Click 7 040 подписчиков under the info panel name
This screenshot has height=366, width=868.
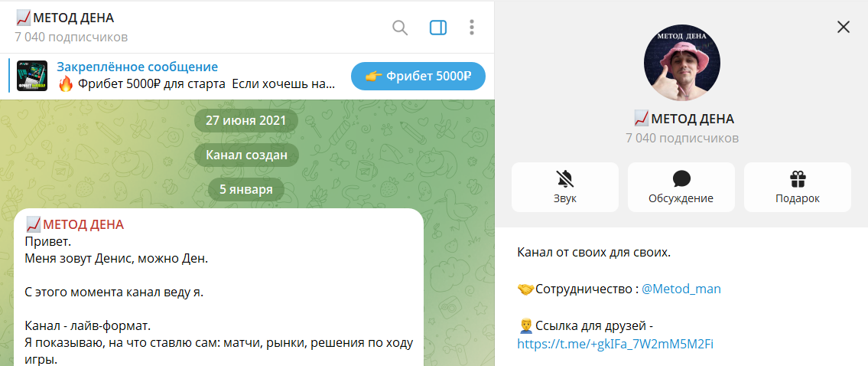(682, 138)
